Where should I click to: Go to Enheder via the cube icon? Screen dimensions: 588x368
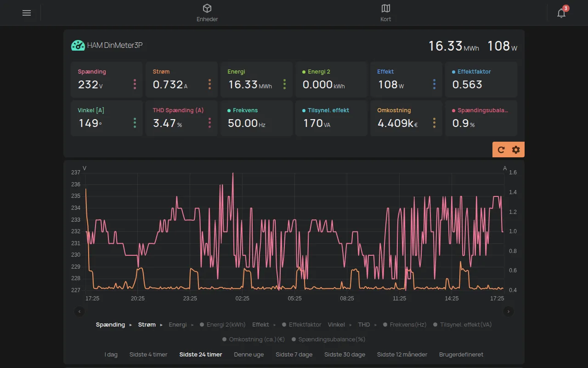[x=207, y=13]
